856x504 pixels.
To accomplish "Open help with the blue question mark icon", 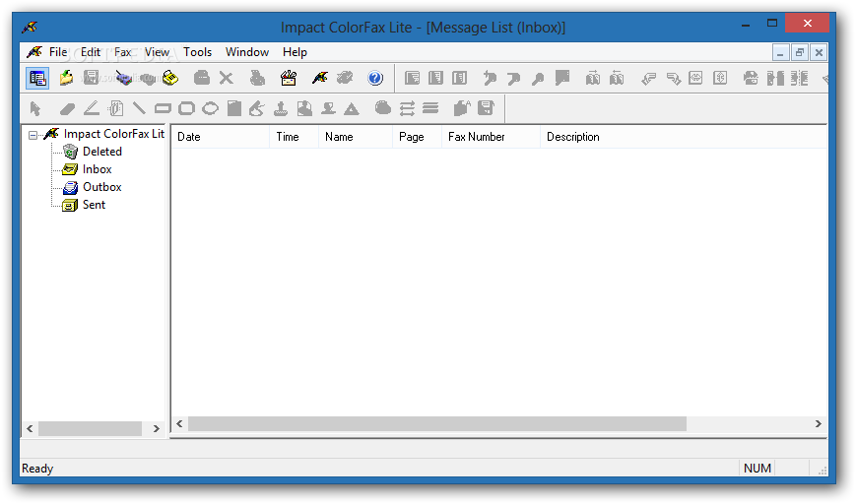I will coord(375,78).
